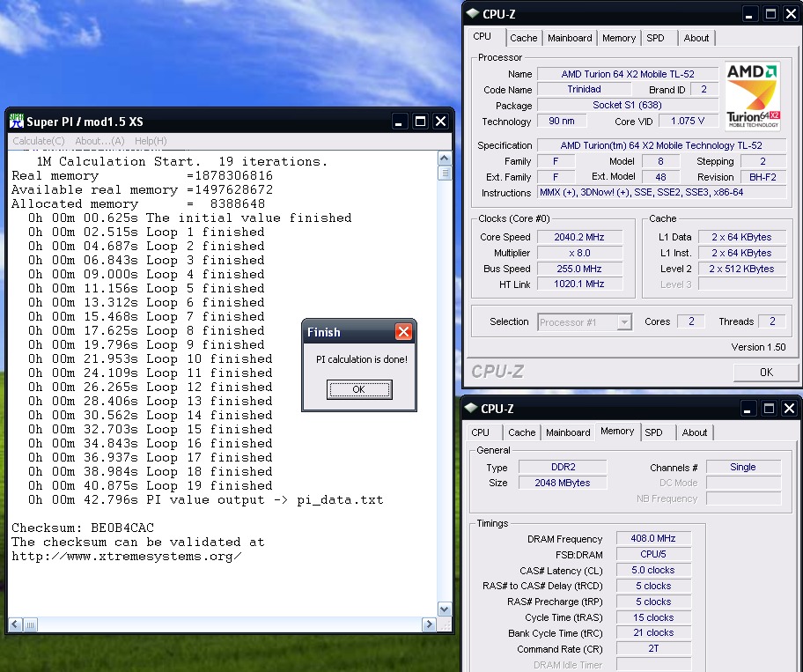Minimize the top CPU-Z window

pyautogui.click(x=749, y=14)
